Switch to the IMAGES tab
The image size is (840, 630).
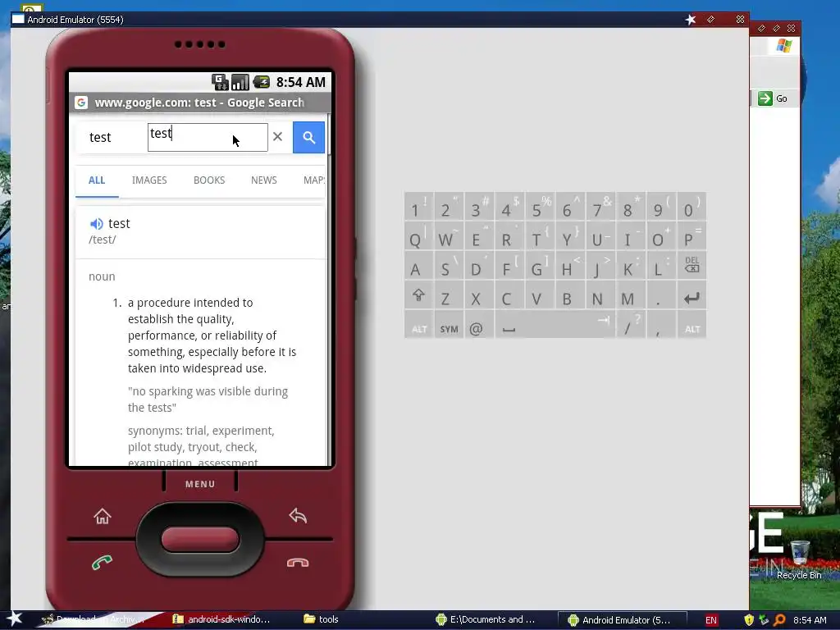click(149, 180)
